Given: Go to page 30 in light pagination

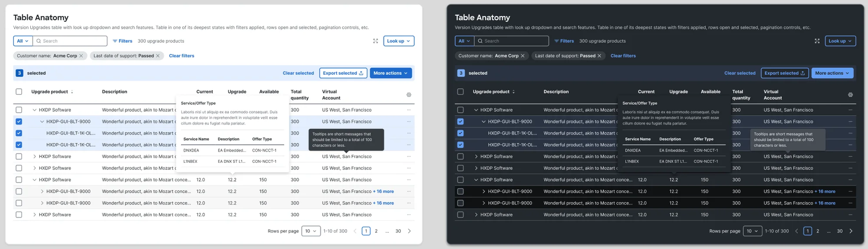Looking at the screenshot, I should click(398, 231).
